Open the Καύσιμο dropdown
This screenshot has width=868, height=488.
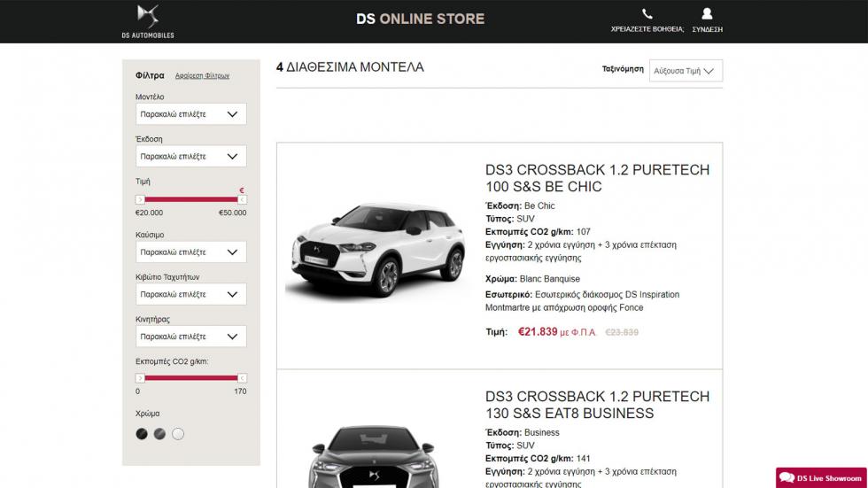[x=191, y=252]
